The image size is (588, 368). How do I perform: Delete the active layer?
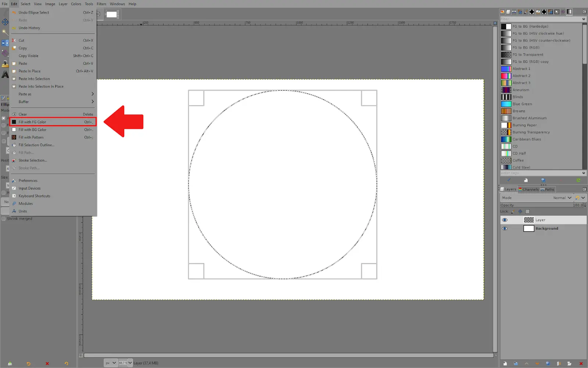pyautogui.click(x=581, y=364)
